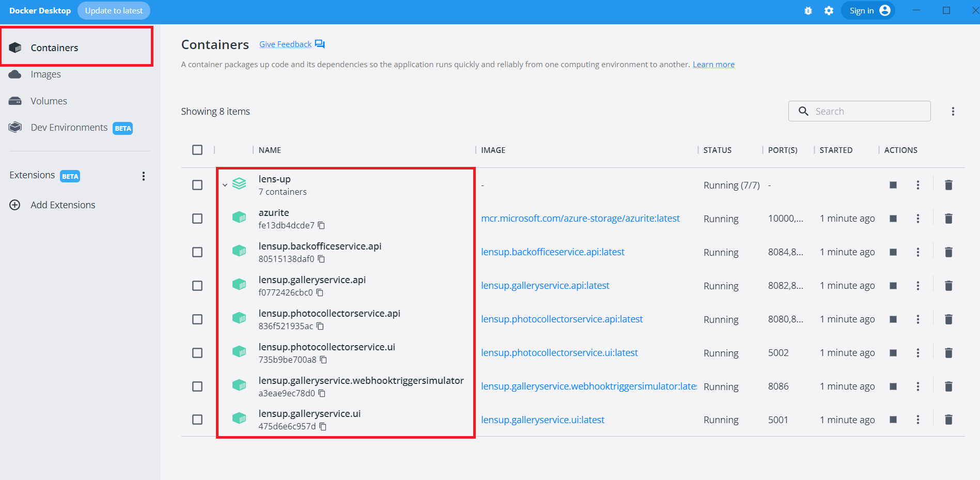Click the Sign in button

coord(868,11)
